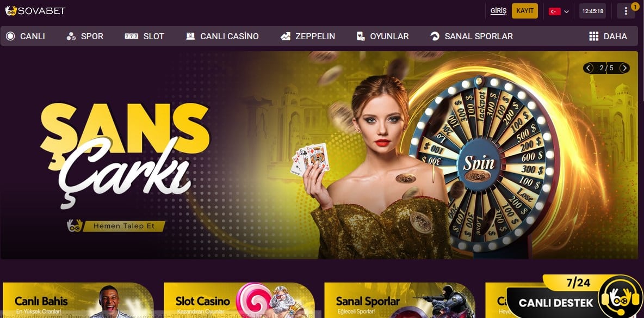Click the 777 Slot icon
This screenshot has height=318, width=644.
pos(132,36)
